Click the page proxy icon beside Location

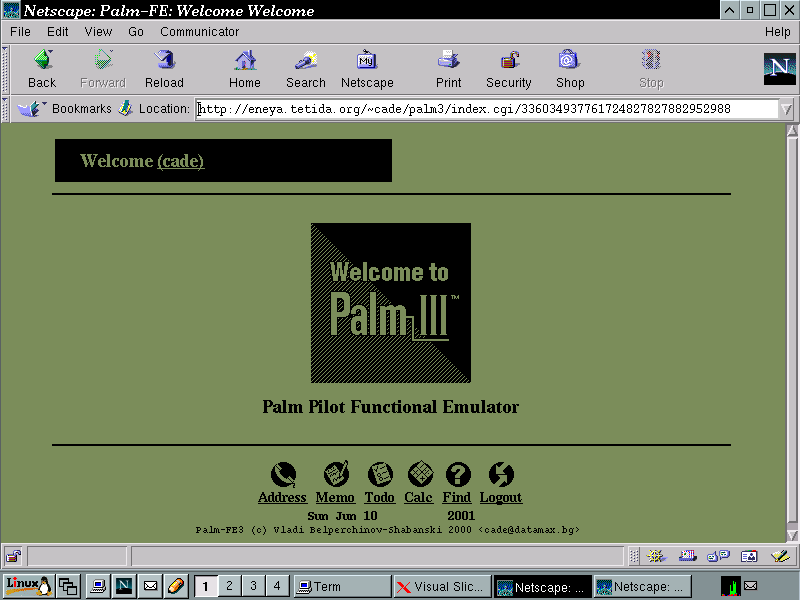point(125,109)
